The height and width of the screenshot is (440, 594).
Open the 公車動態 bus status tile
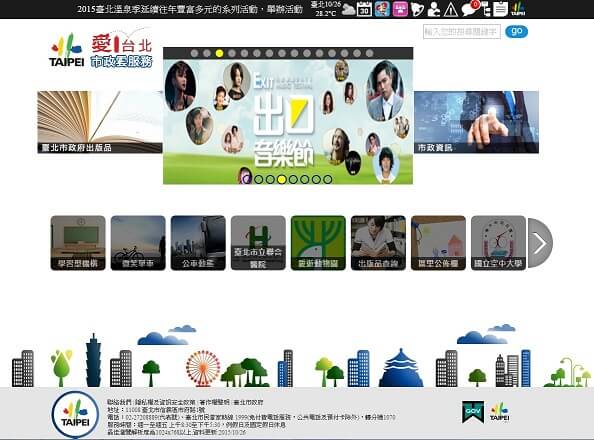coord(198,243)
